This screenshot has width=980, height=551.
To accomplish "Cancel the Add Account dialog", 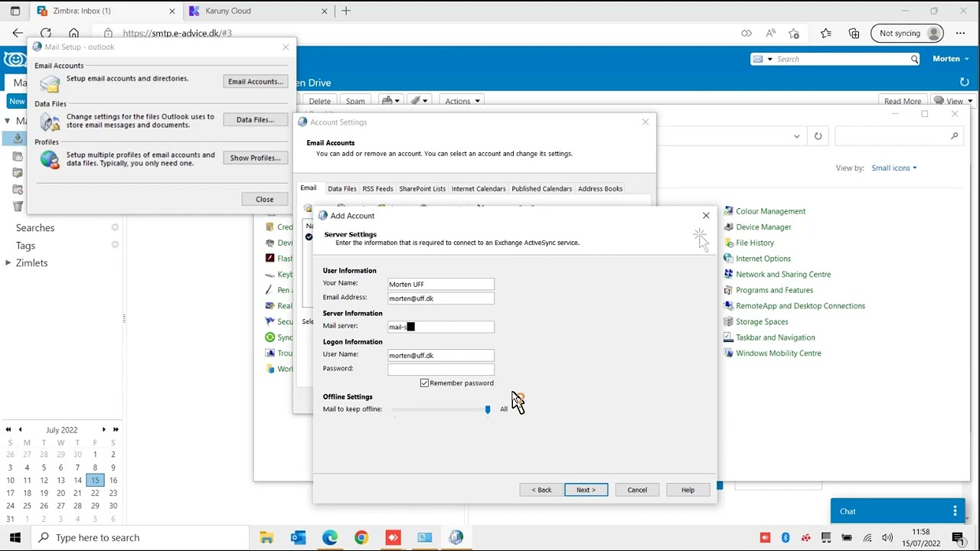I will [x=637, y=490].
